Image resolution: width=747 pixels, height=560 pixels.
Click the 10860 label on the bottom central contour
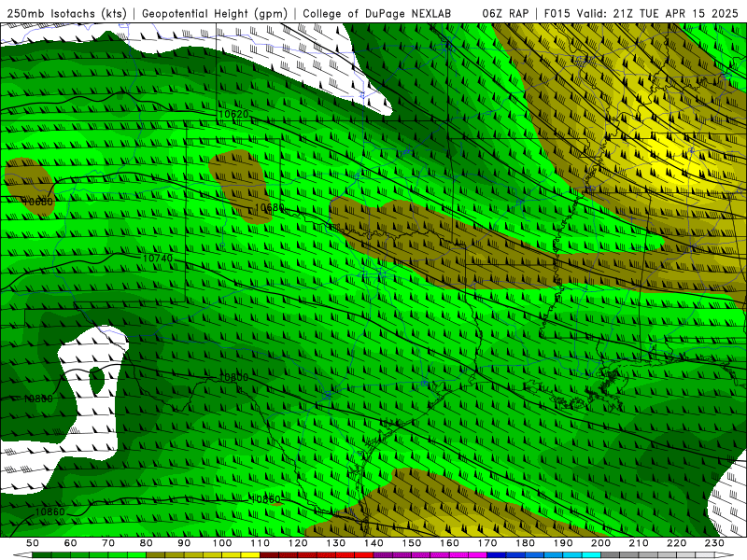[266, 499]
